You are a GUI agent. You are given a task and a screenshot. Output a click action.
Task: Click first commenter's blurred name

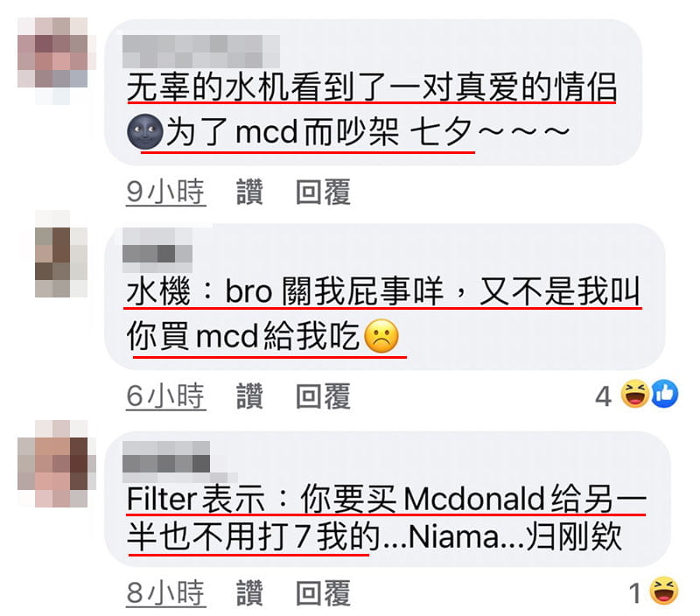[x=201, y=52]
